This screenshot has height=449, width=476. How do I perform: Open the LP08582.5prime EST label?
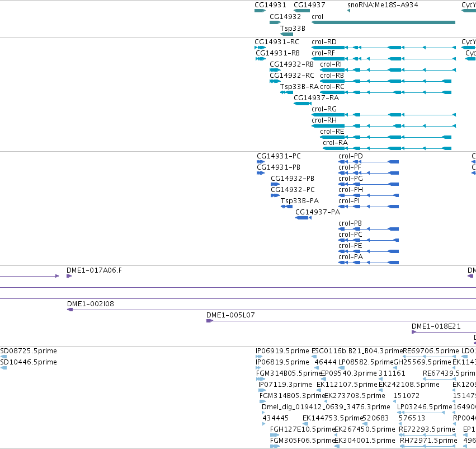[x=366, y=362]
